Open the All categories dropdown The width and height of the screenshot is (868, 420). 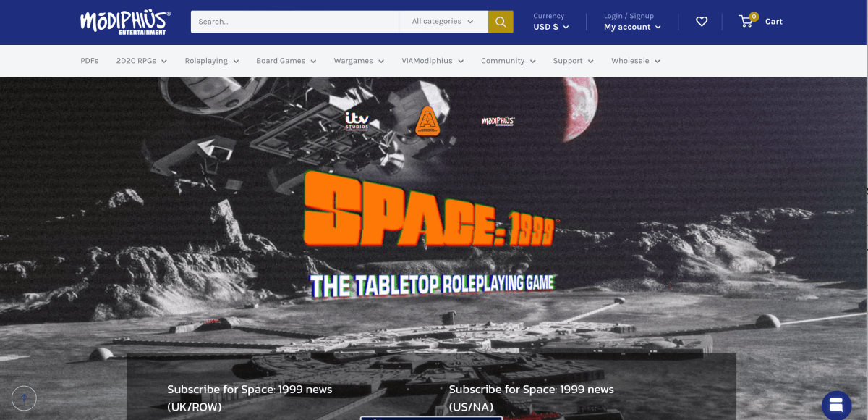tap(443, 22)
